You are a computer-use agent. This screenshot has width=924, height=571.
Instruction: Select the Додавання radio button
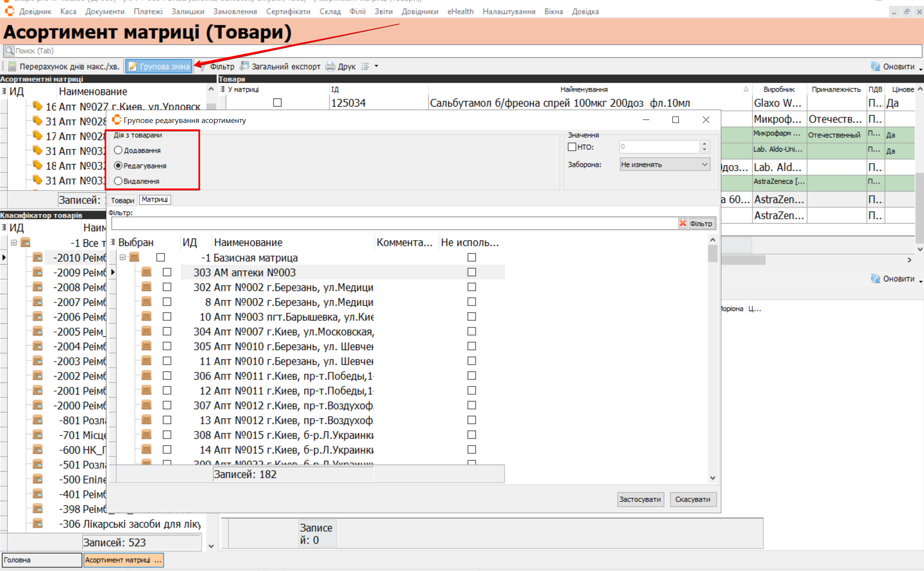(118, 150)
